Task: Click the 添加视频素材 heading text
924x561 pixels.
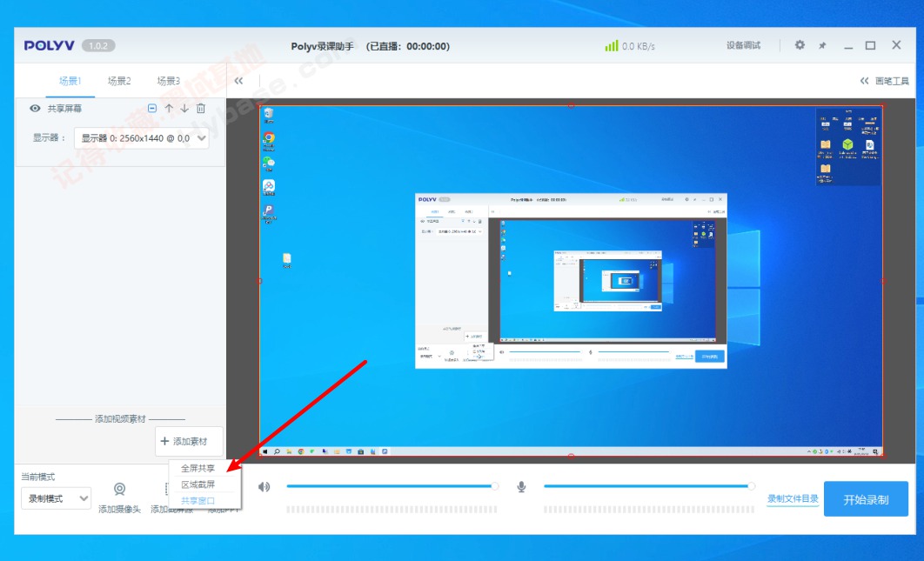Action: [120, 419]
